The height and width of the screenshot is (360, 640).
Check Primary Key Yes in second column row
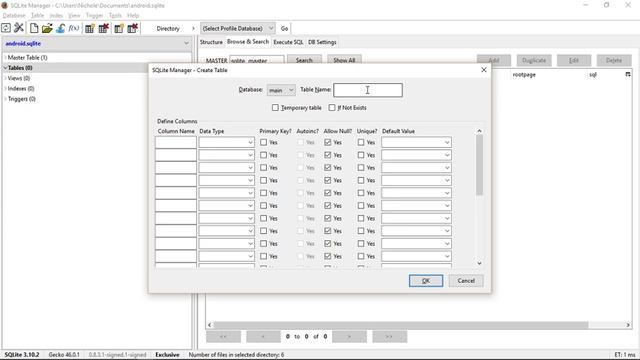(263, 155)
